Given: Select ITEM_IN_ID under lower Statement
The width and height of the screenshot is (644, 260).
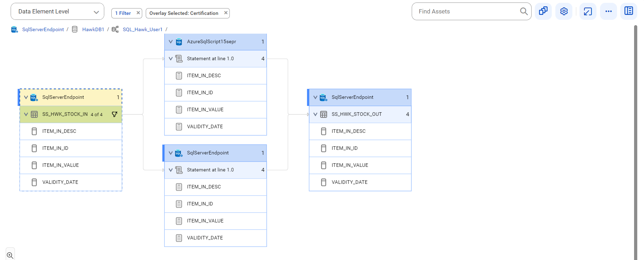Looking at the screenshot, I should tap(216, 204).
